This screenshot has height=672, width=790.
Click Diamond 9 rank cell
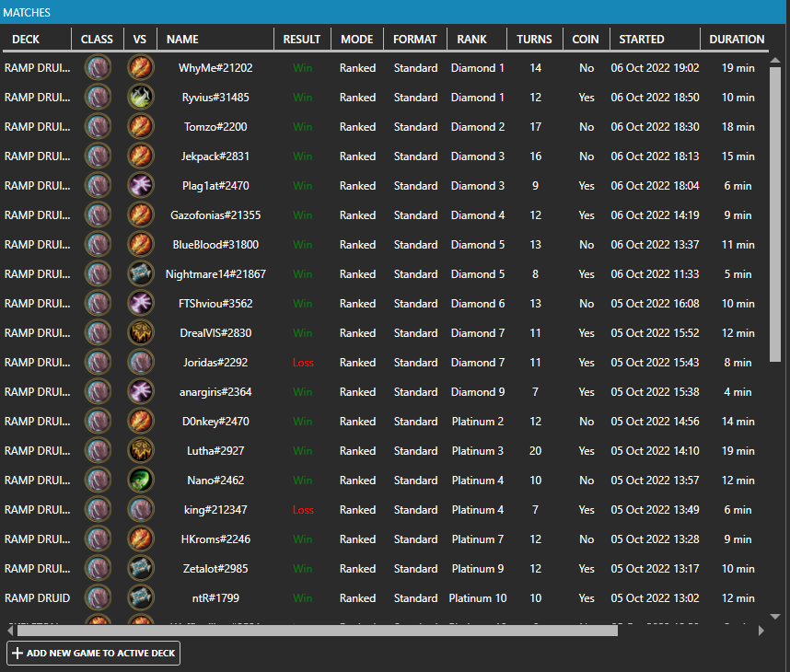click(478, 392)
